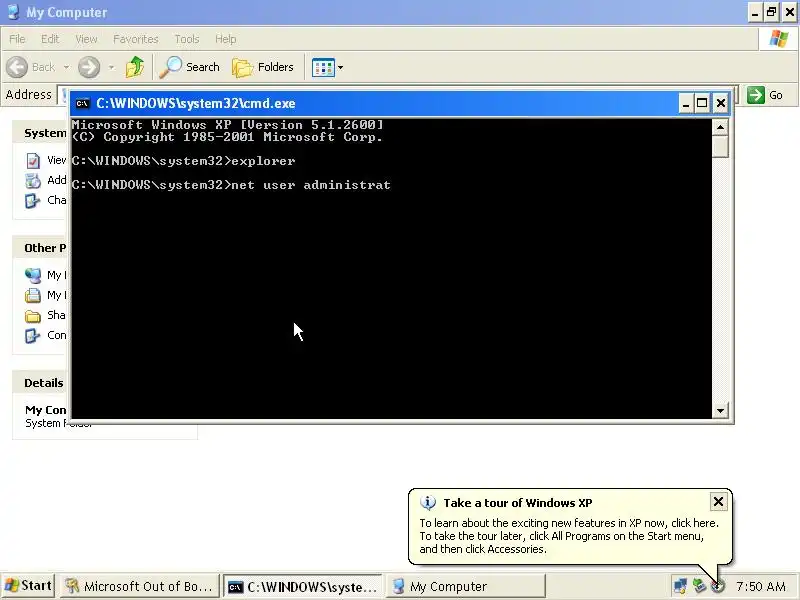
Task: Click the My Computer title bar icon
Action: pos(13,12)
